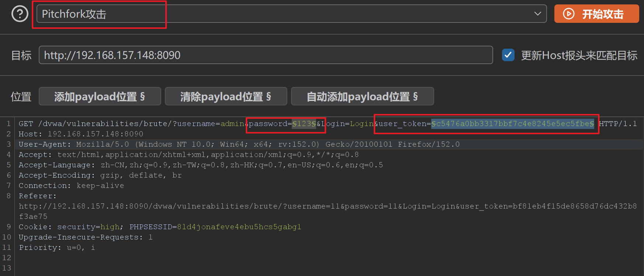Screen dimensions: 644x276
Task: Open the Pitchfork攻击 attack type dropdown
Action: (x=291, y=14)
